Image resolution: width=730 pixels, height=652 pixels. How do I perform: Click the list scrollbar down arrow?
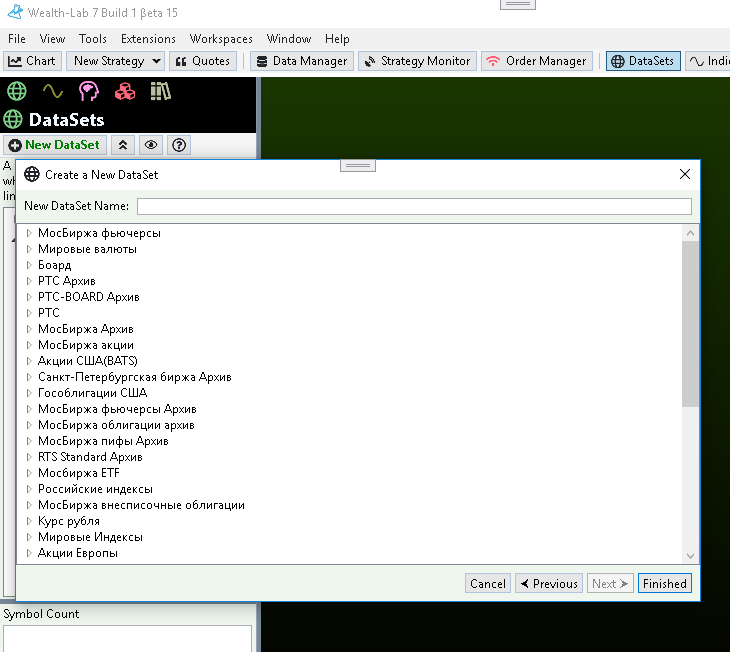(690, 556)
